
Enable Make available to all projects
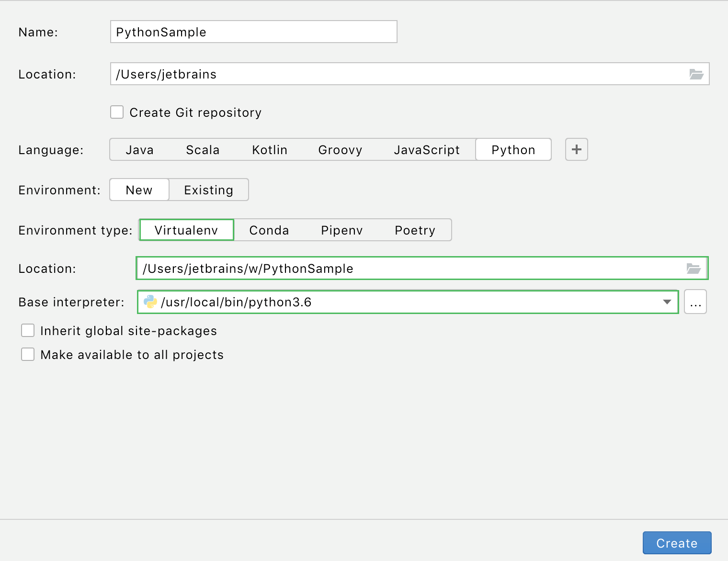point(28,354)
